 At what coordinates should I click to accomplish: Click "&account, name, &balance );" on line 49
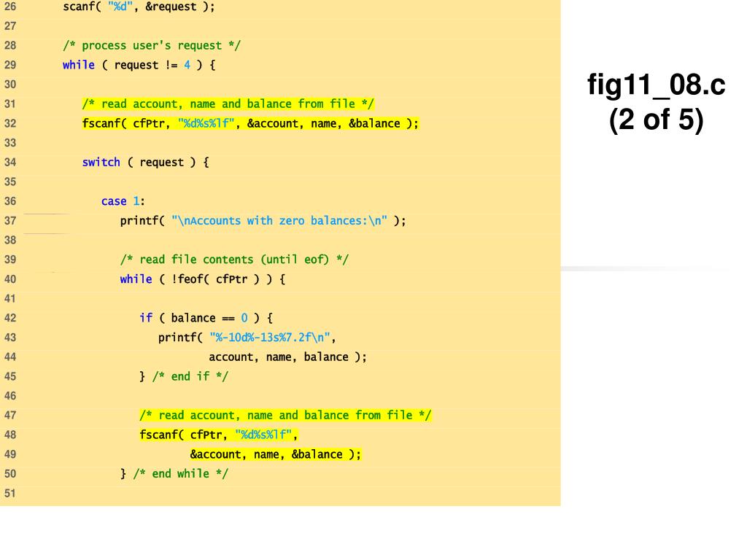275,454
